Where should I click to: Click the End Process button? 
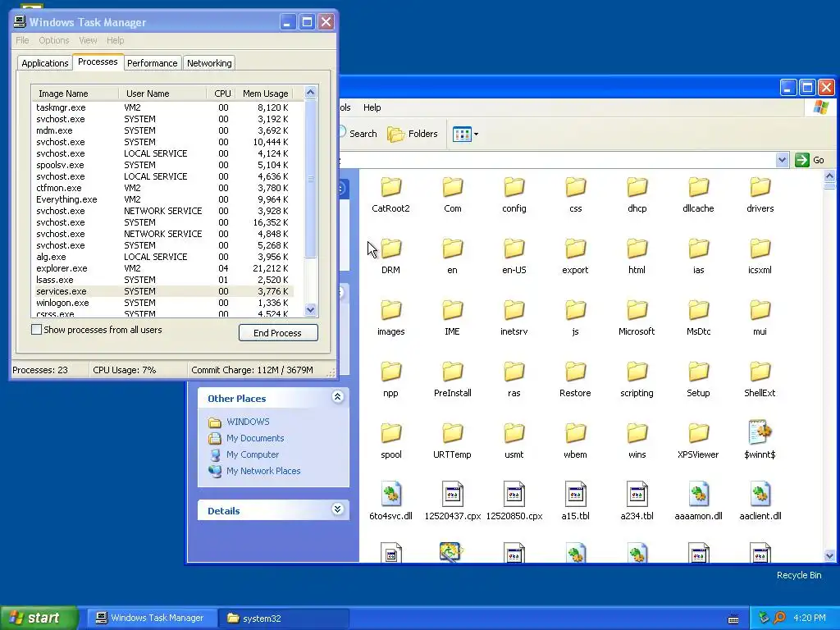click(278, 333)
